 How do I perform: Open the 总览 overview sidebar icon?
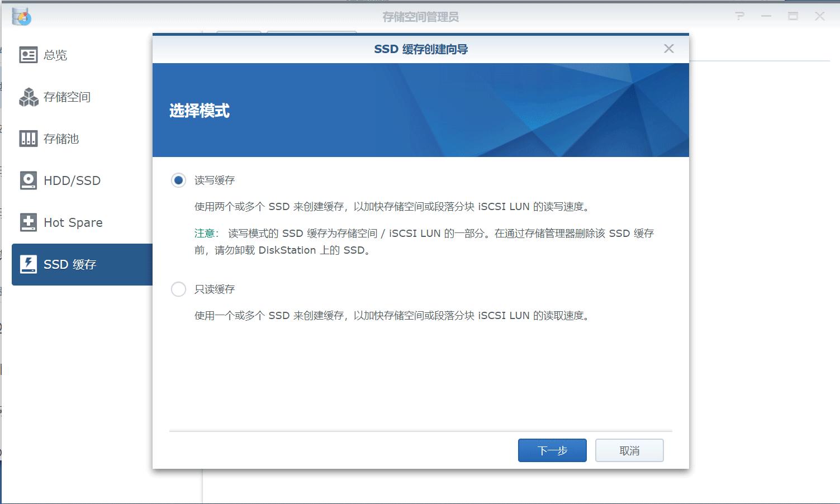[x=28, y=54]
